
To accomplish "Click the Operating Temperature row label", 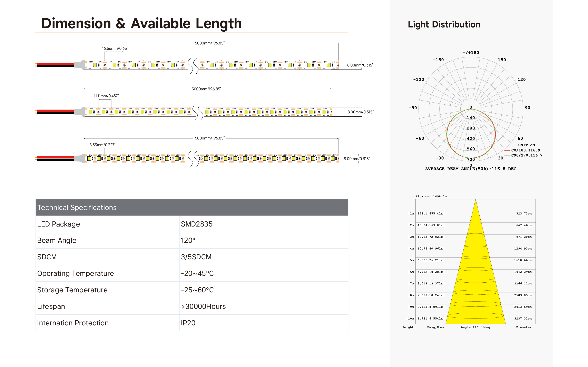I will coord(75,273).
